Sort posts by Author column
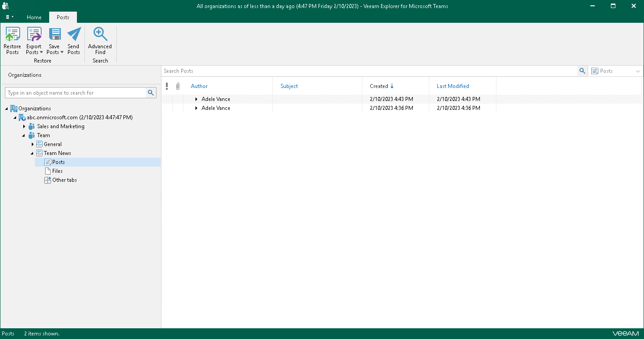The image size is (644, 339). pos(199,86)
